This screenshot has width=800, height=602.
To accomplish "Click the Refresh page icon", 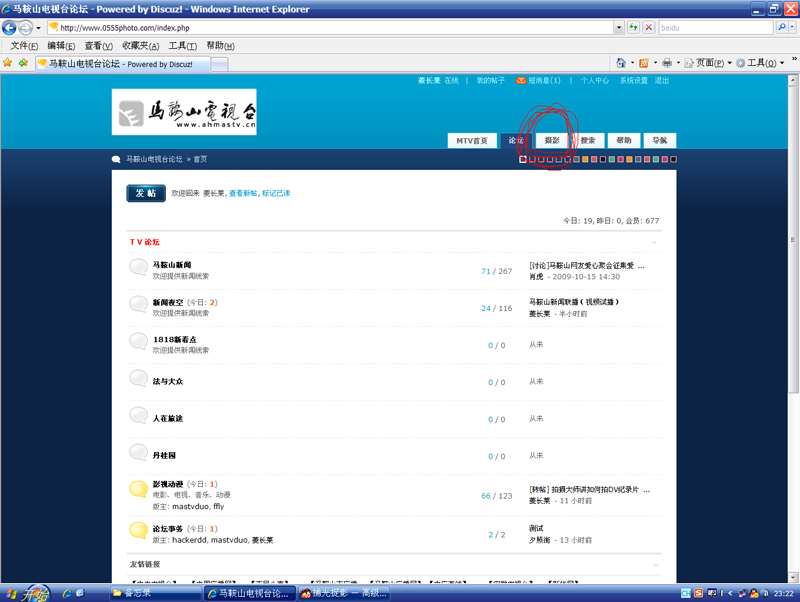I will (634, 28).
